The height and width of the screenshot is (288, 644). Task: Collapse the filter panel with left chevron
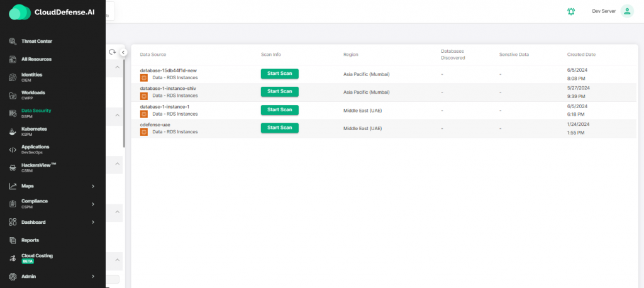tap(123, 52)
